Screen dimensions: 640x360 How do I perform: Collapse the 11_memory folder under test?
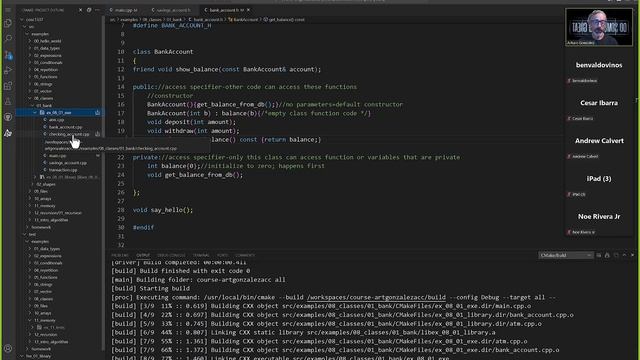[x=30, y=320]
